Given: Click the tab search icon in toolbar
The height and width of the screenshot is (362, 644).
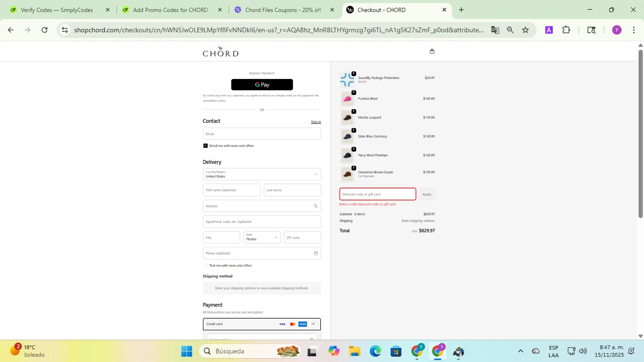Looking at the screenshot, I should click(x=591, y=30).
